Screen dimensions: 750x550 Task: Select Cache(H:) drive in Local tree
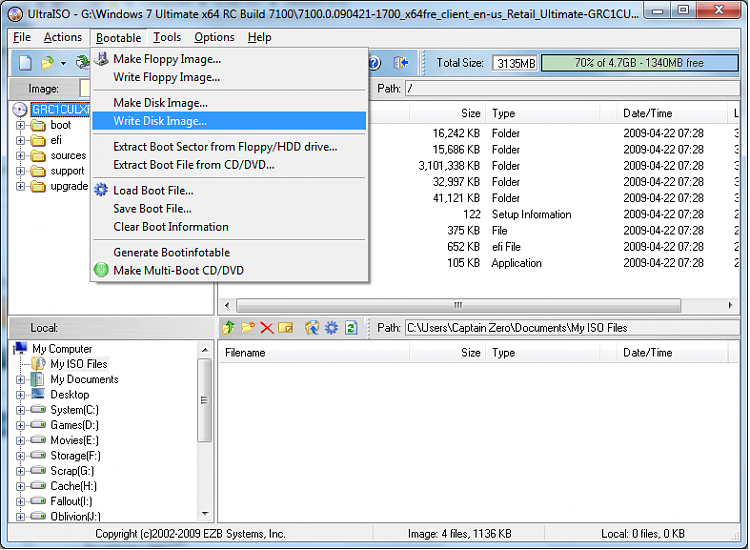click(74, 486)
